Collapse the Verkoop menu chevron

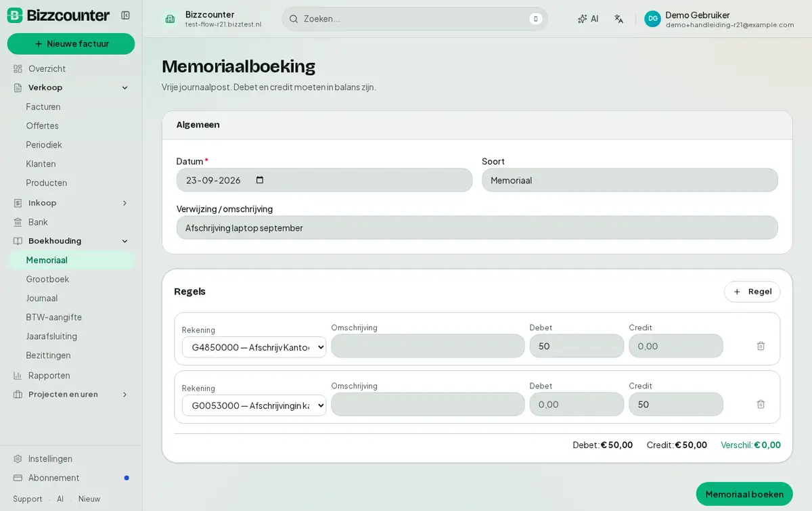[125, 87]
